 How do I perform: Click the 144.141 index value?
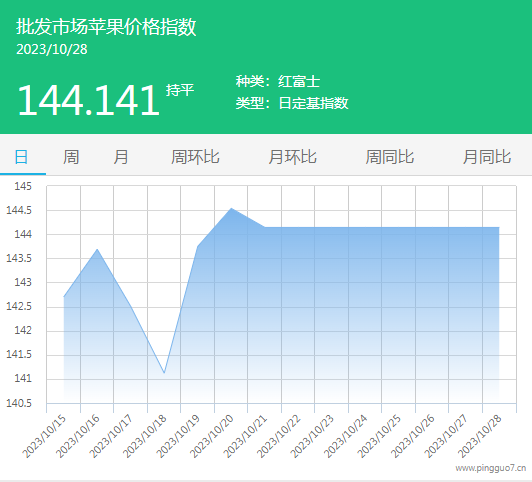point(88,100)
